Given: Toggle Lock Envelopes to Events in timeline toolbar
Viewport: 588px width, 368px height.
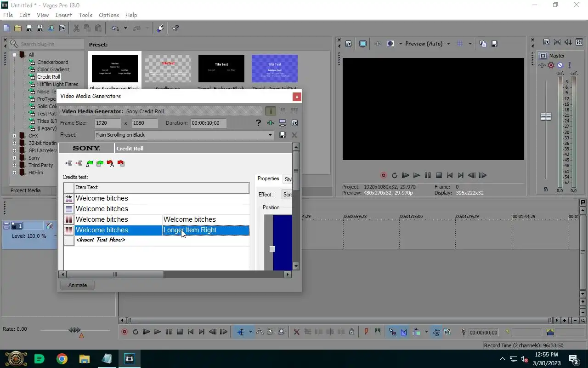Looking at the screenshot, I should [436, 332].
